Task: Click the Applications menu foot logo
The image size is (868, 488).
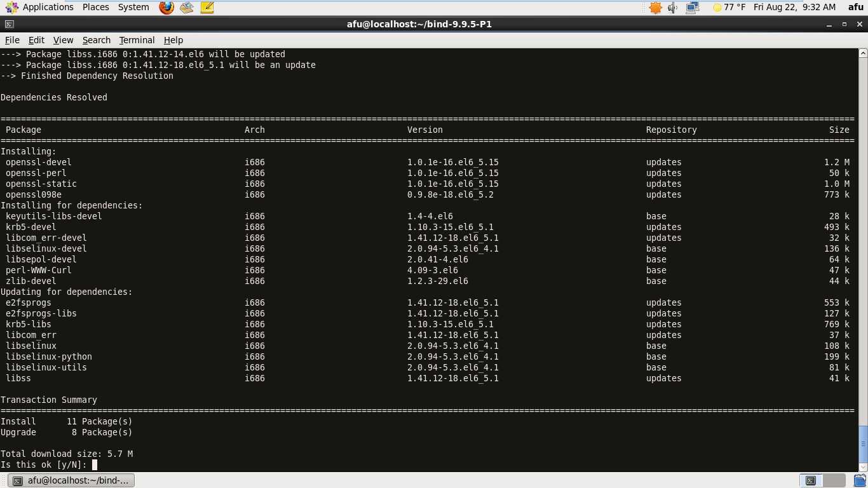Action: click(x=11, y=8)
